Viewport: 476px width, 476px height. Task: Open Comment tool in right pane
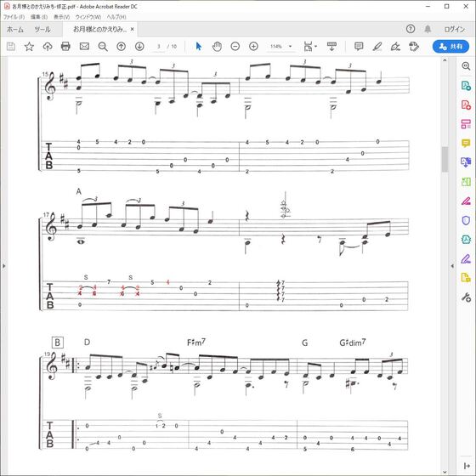pyautogui.click(x=466, y=143)
